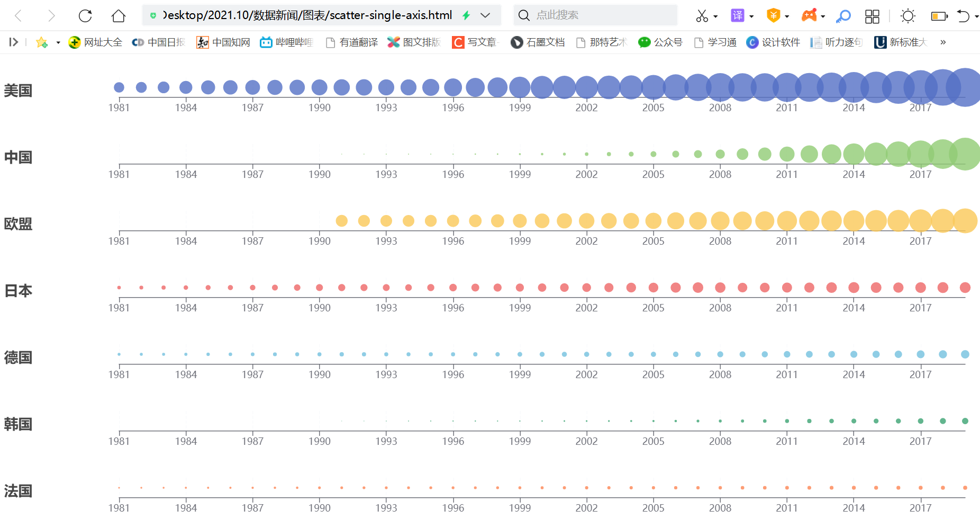
Task: Open the 有道翻译 bookmark
Action: [352, 42]
